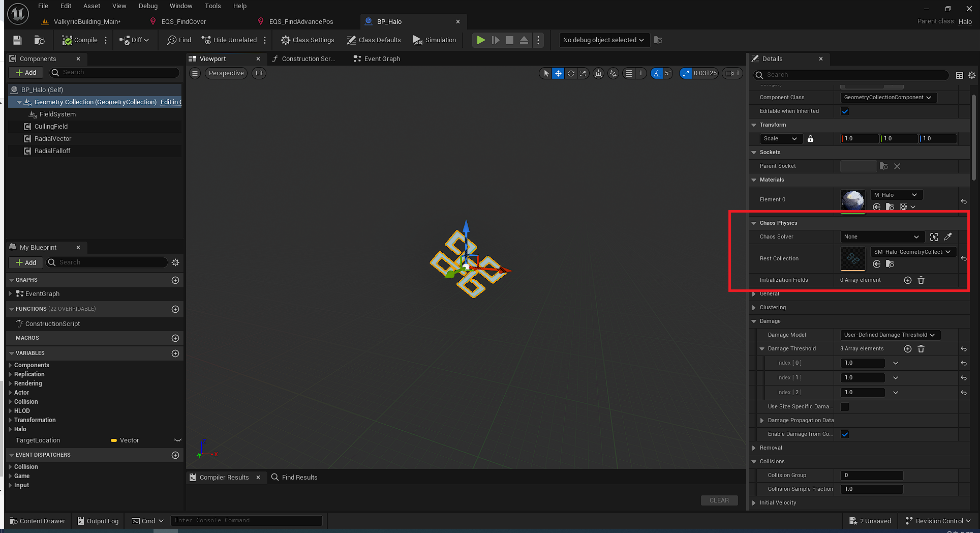Switch to the Event Graph tab
980x533 pixels.
[x=377, y=59]
